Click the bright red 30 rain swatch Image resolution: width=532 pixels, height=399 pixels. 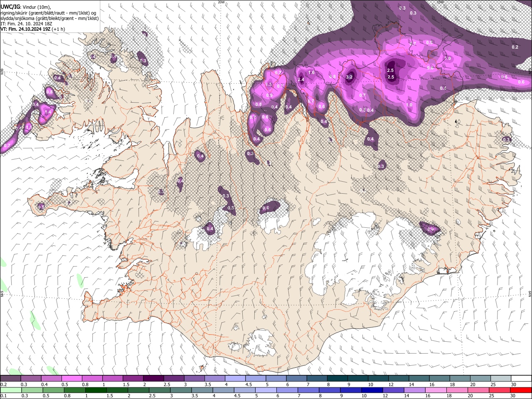(x=521, y=390)
